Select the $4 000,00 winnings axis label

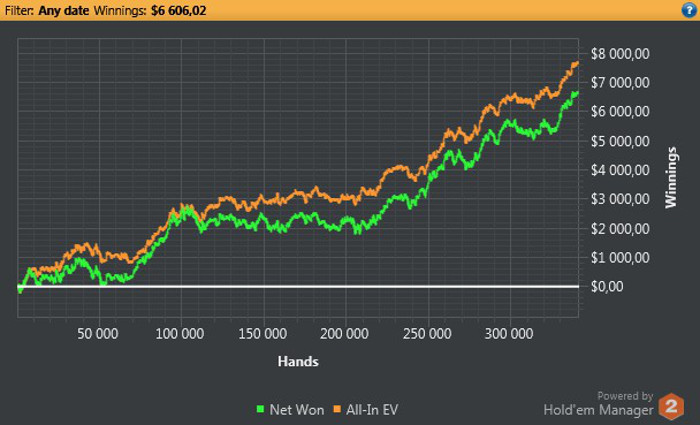click(622, 170)
